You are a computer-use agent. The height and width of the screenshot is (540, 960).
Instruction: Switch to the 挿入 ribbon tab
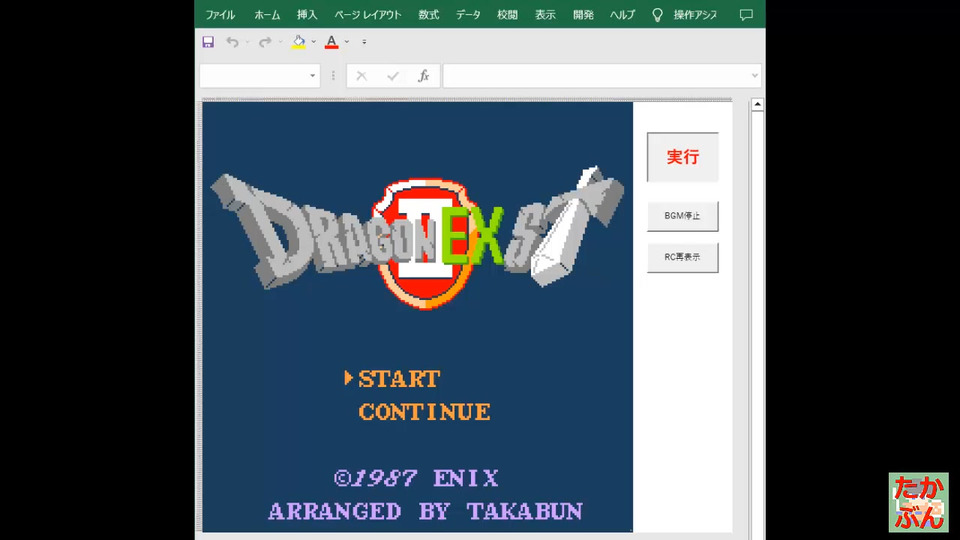click(x=307, y=15)
